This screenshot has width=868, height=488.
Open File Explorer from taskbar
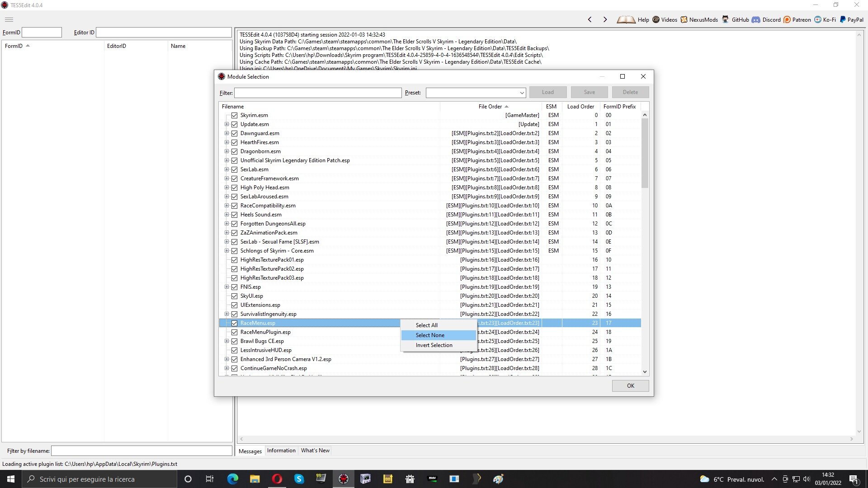point(255,479)
